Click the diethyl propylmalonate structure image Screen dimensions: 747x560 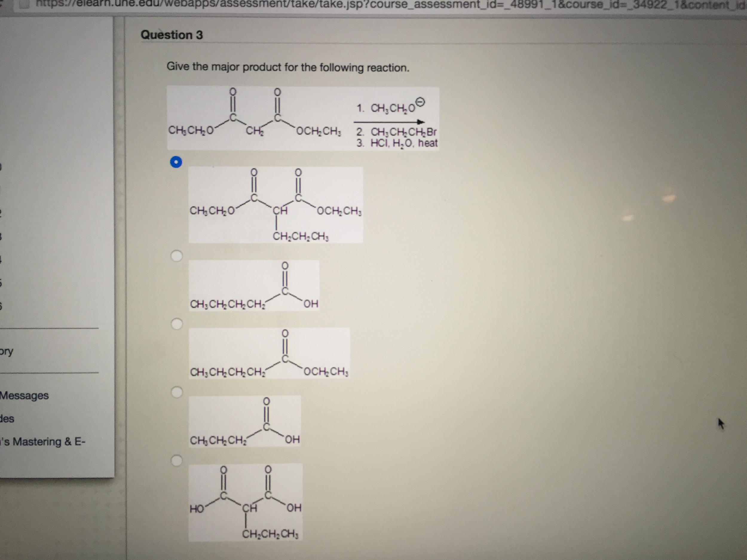276,205
